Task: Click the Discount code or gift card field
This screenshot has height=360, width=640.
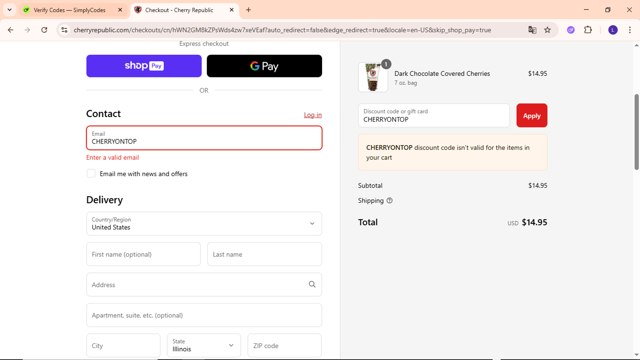Action: click(x=433, y=115)
